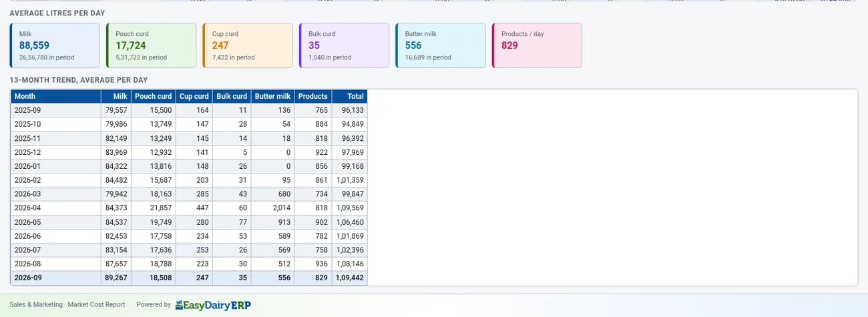The width and height of the screenshot is (868, 317).
Task: Select the Cup curd average card
Action: coord(248,45)
